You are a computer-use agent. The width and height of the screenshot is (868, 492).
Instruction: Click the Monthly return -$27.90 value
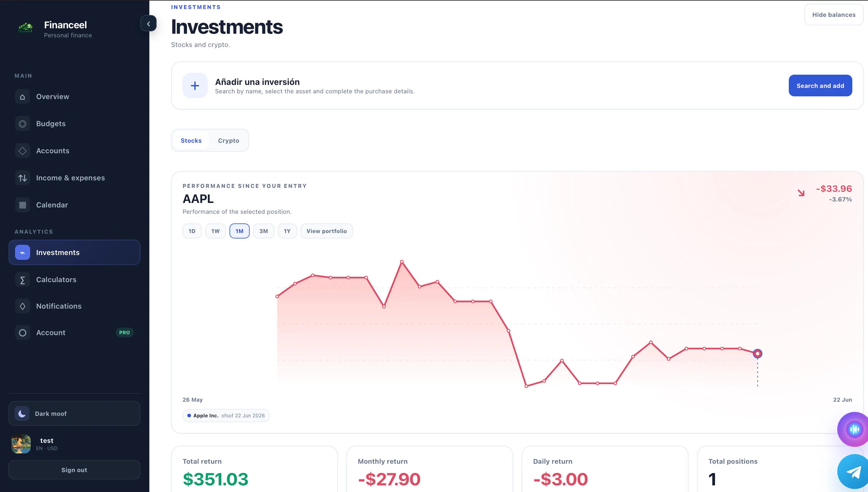[389, 479]
